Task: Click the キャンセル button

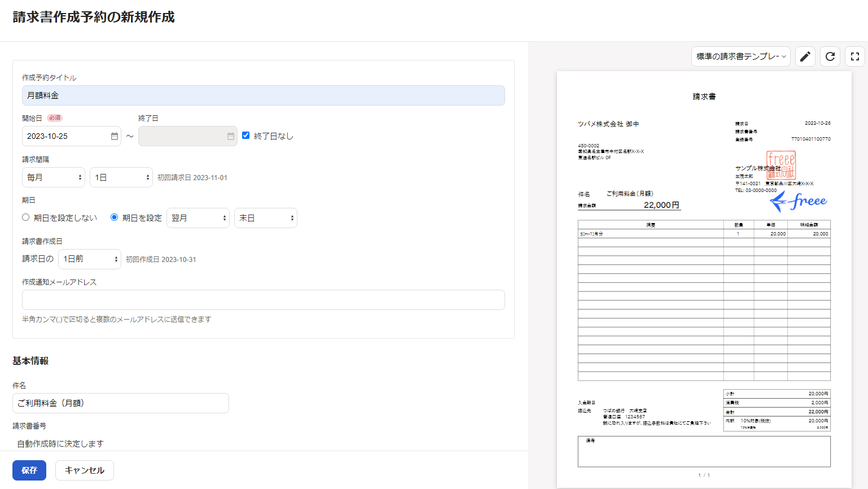Action: [85, 470]
